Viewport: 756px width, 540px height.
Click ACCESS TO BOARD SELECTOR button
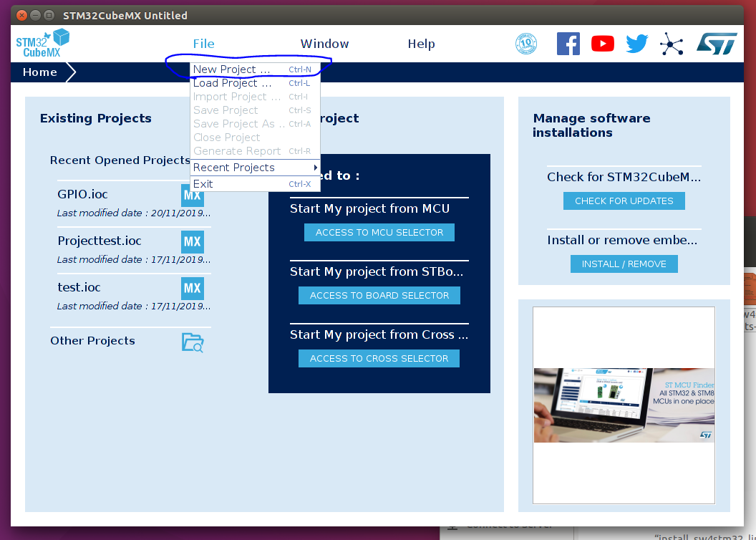point(379,296)
